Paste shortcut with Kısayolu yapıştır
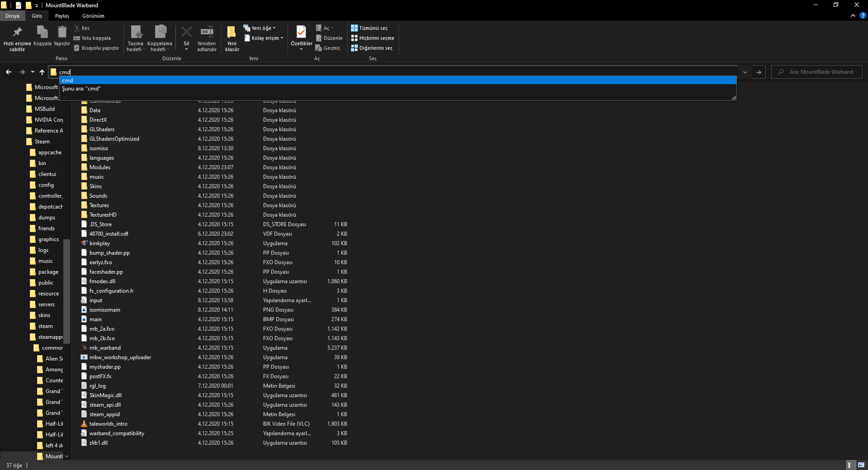The image size is (868, 470). 96,48
